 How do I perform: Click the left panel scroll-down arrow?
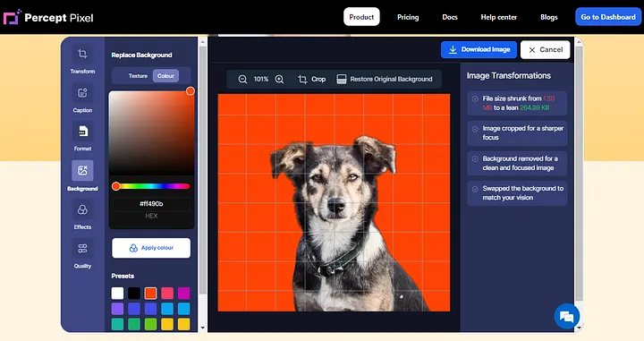tap(202, 328)
